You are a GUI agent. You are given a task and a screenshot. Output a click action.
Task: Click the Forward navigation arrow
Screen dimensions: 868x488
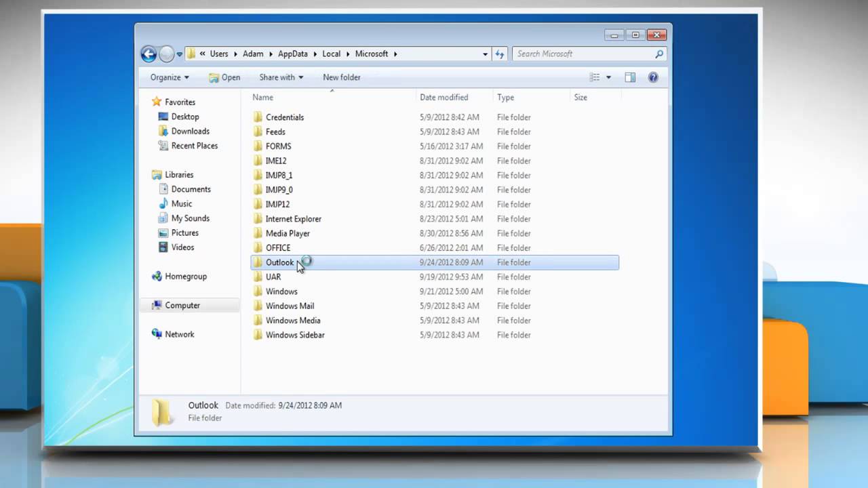167,54
